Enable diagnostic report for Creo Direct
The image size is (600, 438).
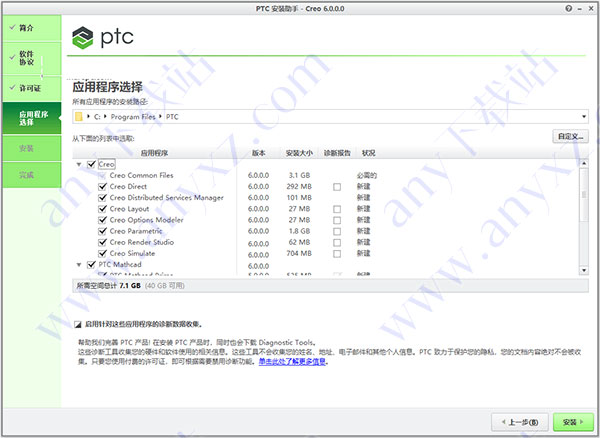pyautogui.click(x=337, y=187)
